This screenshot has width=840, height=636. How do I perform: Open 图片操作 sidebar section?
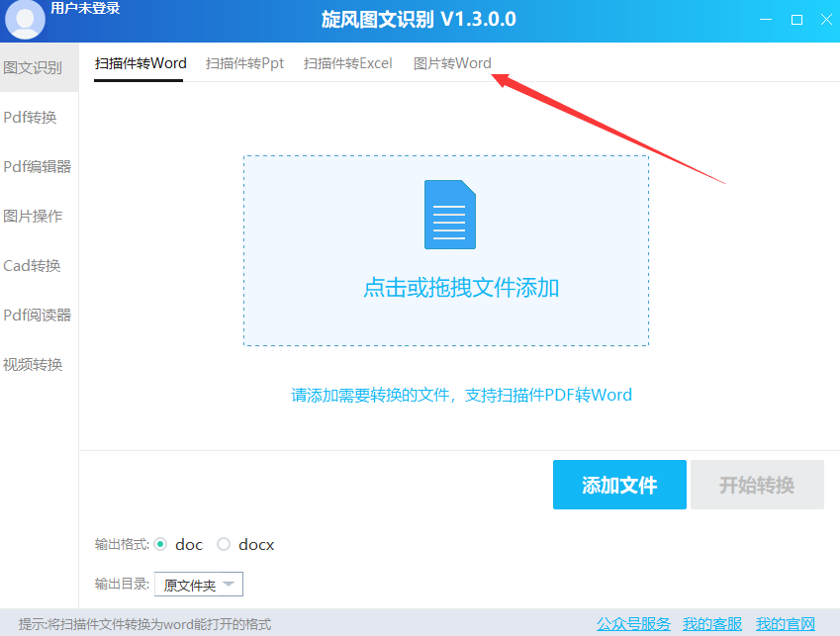click(x=40, y=216)
